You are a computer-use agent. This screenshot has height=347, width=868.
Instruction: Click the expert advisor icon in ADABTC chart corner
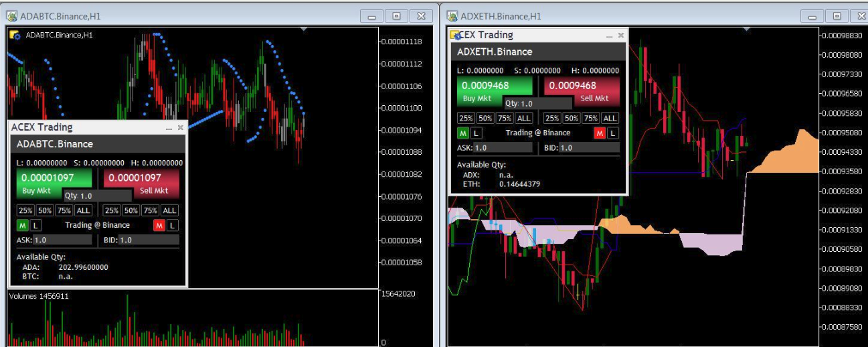[x=15, y=36]
